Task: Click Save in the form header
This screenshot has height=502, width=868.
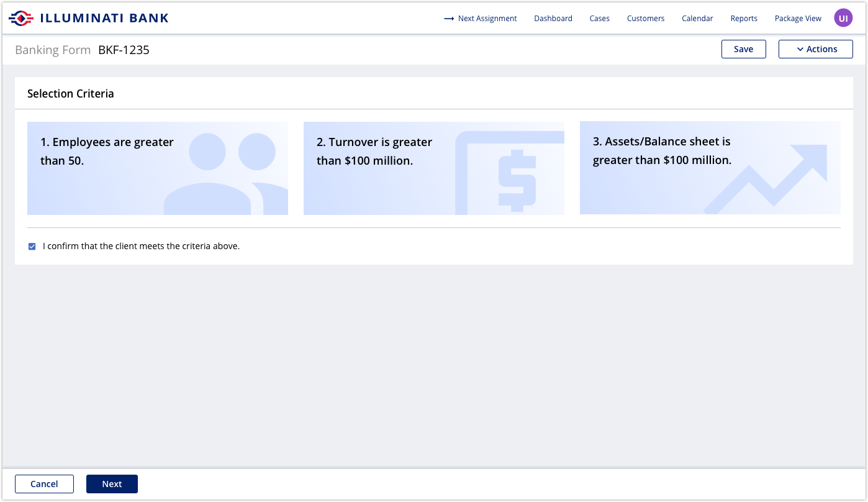Action: tap(743, 48)
